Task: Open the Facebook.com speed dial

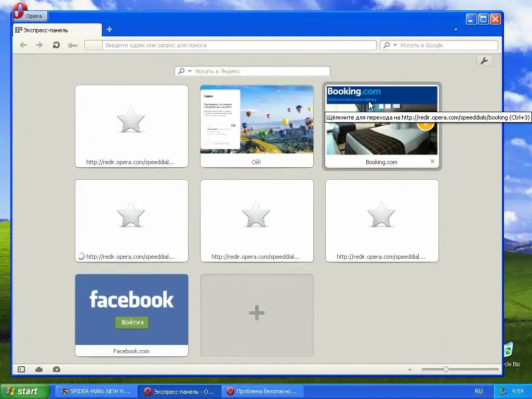Action: coord(131,315)
